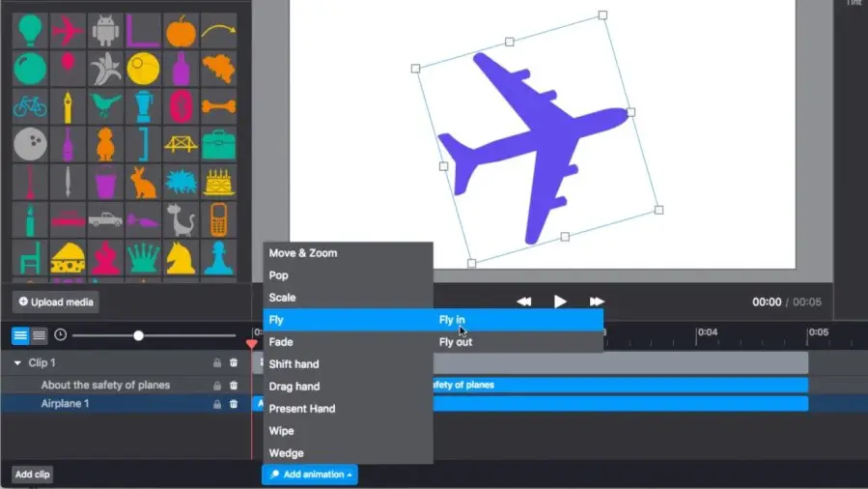Viewport: 868px width, 489px height.
Task: Select Fly in from the submenu
Action: [x=518, y=320]
